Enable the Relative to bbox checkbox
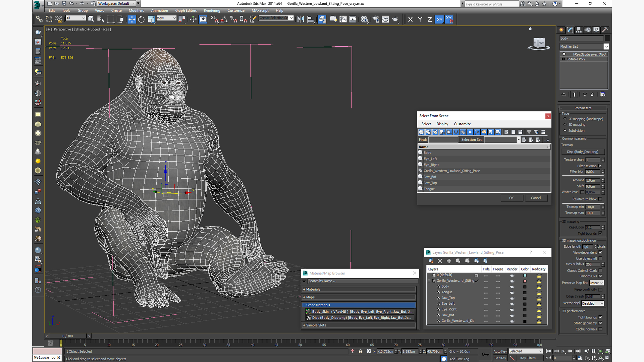Screen dimensions: 644x362 coord(600,199)
